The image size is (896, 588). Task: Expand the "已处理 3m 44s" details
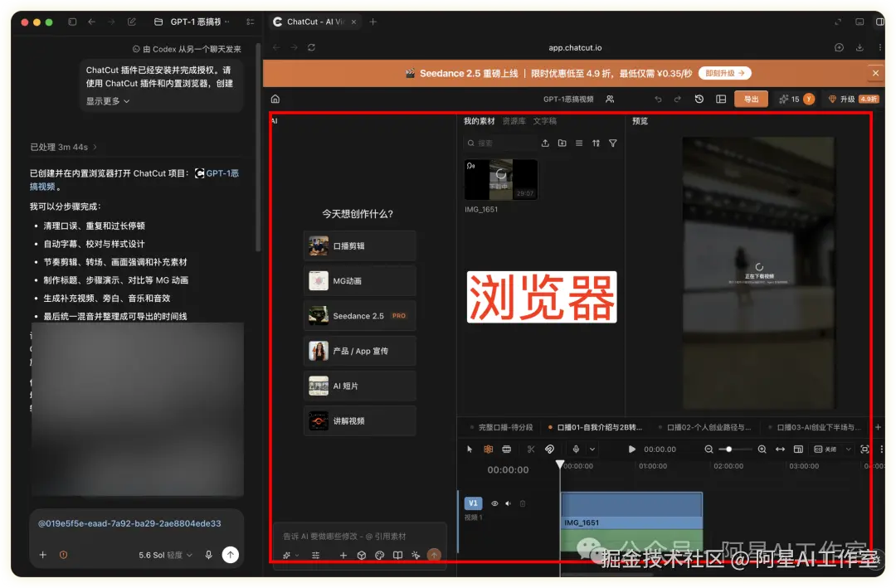63,147
